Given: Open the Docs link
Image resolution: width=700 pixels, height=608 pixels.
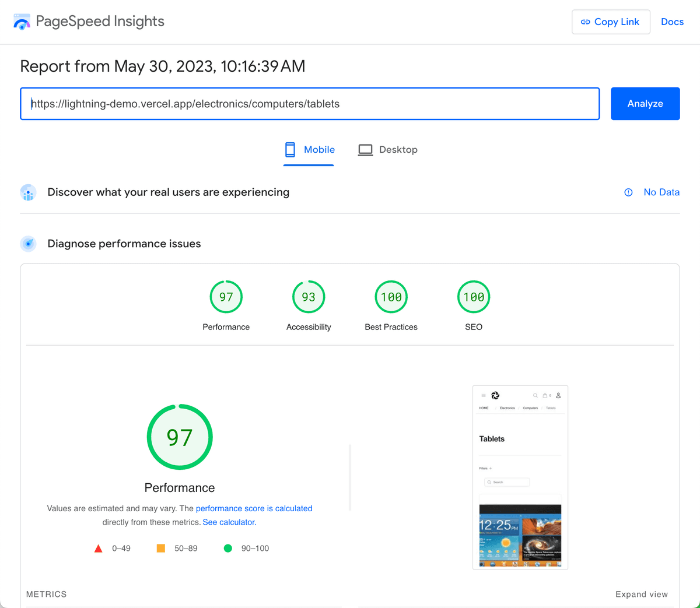Looking at the screenshot, I should [x=672, y=22].
